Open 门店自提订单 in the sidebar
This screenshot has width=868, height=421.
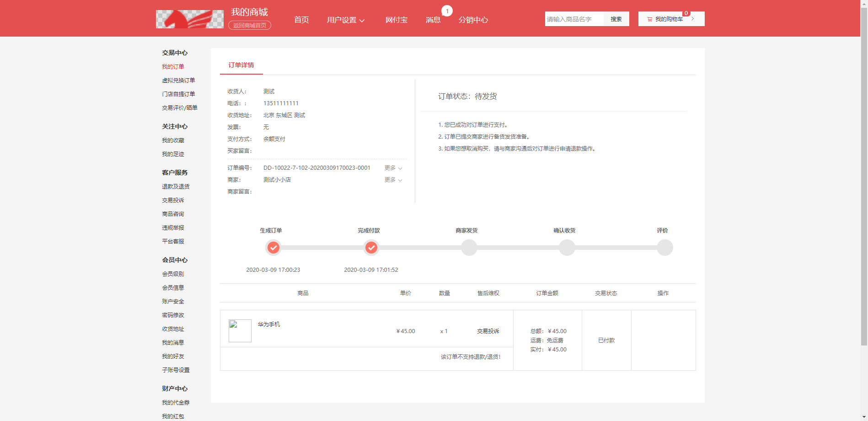[178, 94]
